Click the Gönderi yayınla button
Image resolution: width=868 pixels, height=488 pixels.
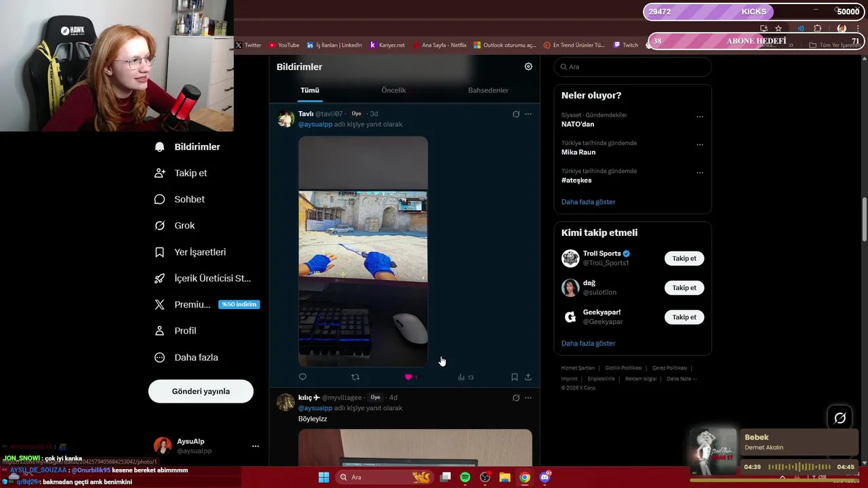pos(201,391)
